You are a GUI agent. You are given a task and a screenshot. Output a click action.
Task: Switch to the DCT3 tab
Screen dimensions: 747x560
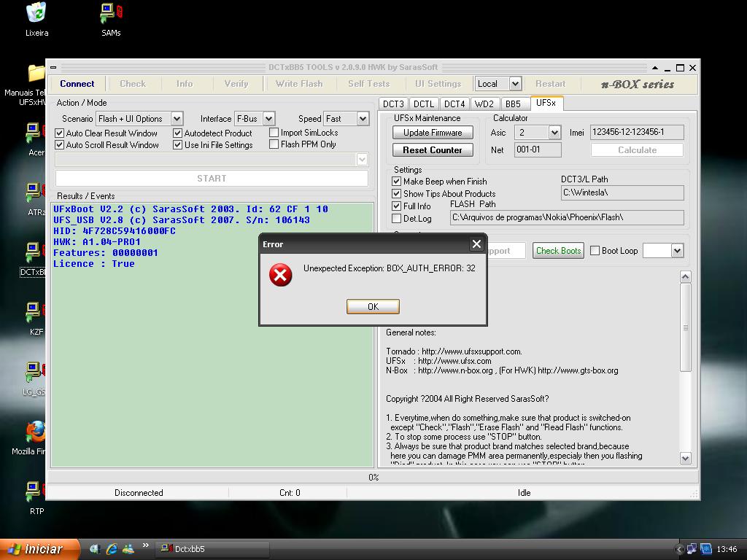tap(393, 104)
